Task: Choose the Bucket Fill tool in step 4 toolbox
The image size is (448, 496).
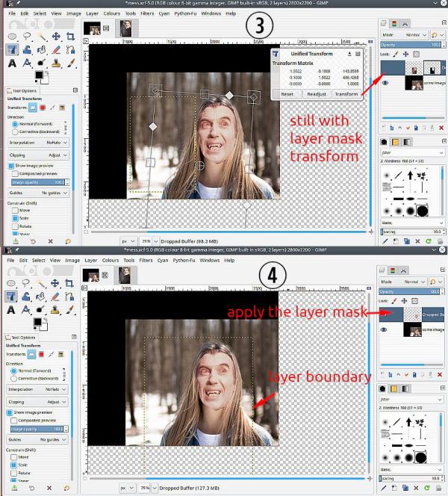Action: pos(26,297)
